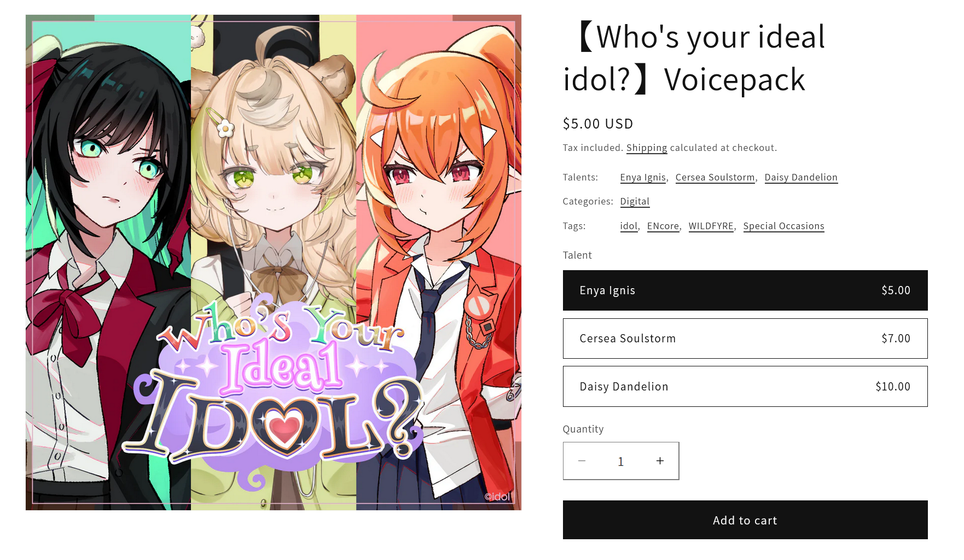964x560 pixels.
Task: Click the minus icon to decrease quantity
Action: pyautogui.click(x=582, y=461)
